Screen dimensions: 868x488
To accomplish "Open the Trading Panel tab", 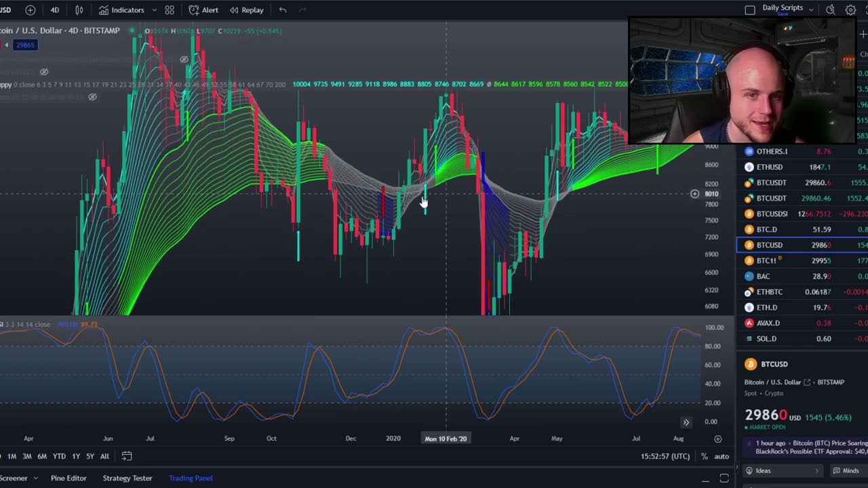I will (x=191, y=478).
